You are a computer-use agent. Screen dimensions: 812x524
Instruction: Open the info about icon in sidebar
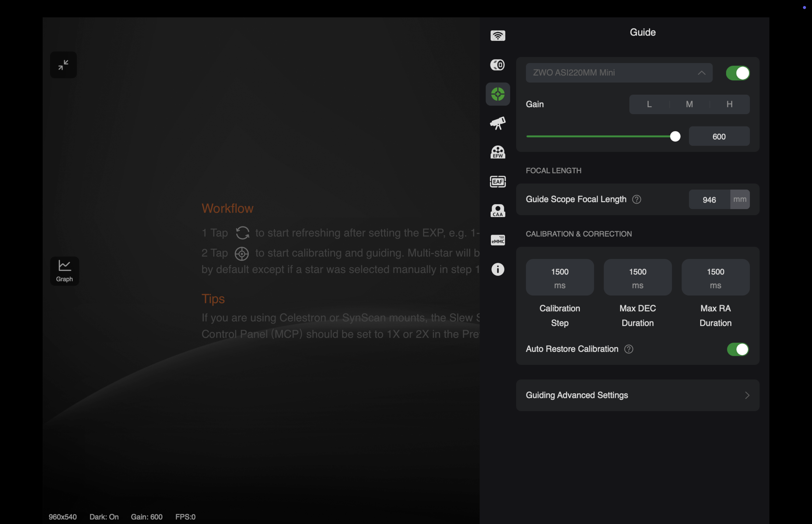498,269
